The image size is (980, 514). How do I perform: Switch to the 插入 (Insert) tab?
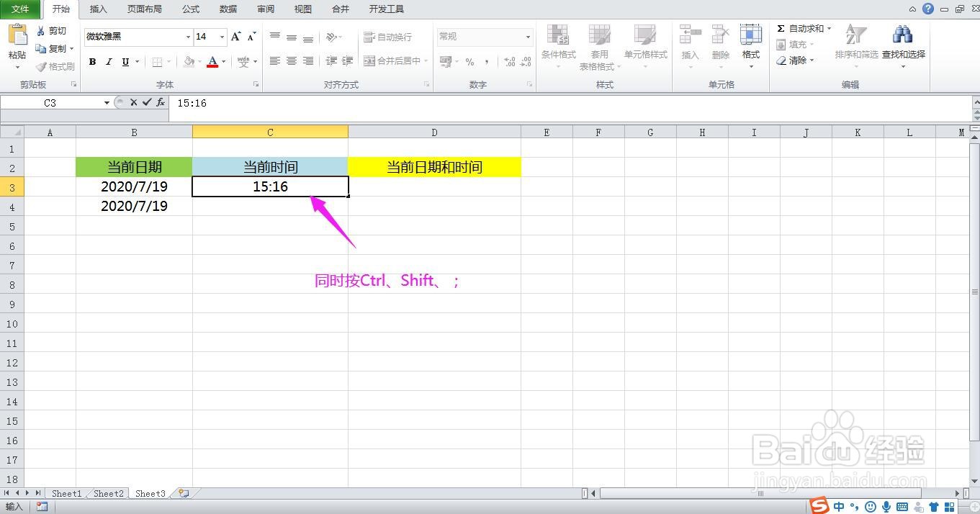98,9
